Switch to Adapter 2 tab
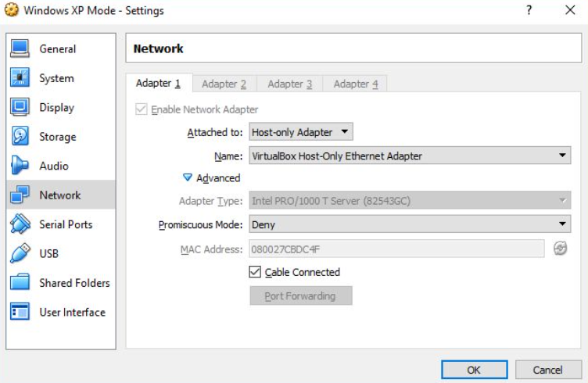Viewport: 588px width, 383px height. [x=224, y=84]
